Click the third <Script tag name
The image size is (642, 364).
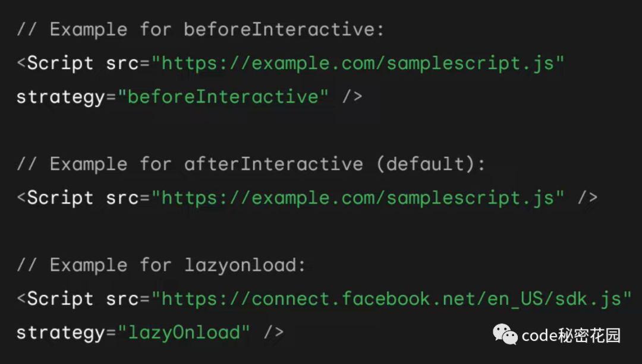coord(55,299)
